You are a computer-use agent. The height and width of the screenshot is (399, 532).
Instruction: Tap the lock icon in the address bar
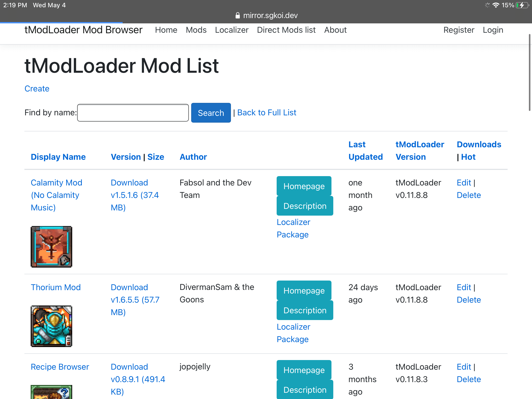[237, 16]
